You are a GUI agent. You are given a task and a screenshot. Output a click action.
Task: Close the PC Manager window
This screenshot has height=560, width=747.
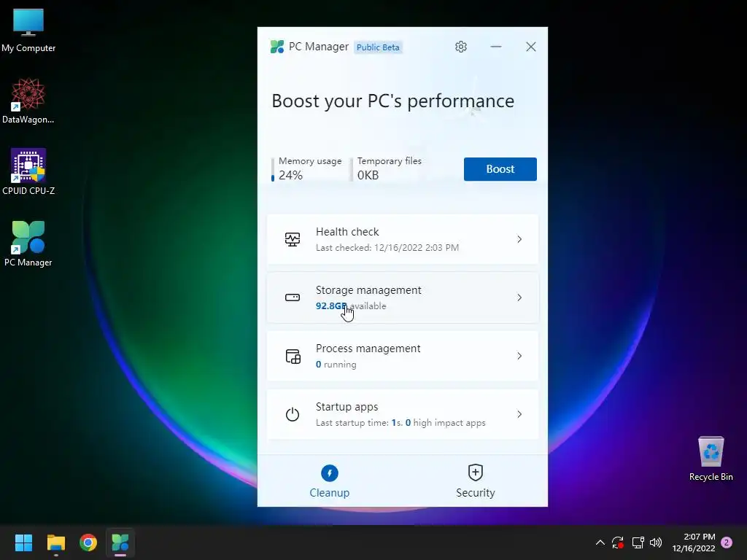531,47
